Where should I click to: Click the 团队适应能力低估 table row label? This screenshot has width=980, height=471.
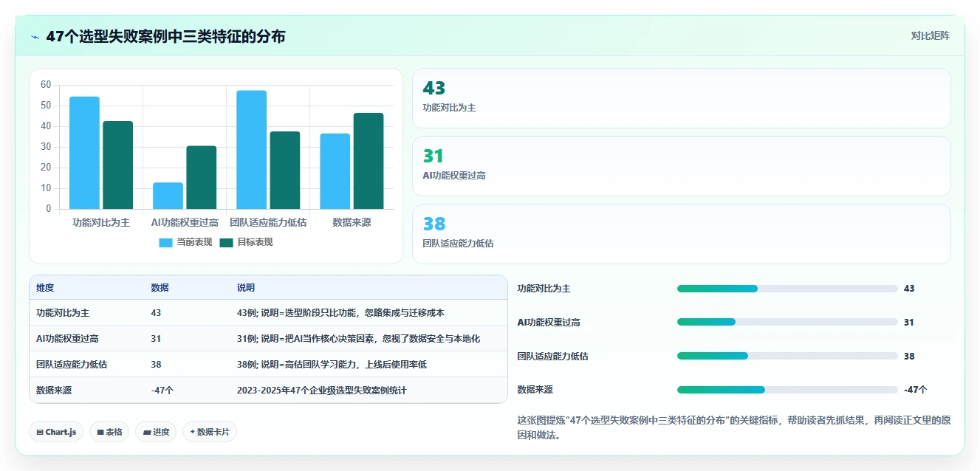coord(72,365)
